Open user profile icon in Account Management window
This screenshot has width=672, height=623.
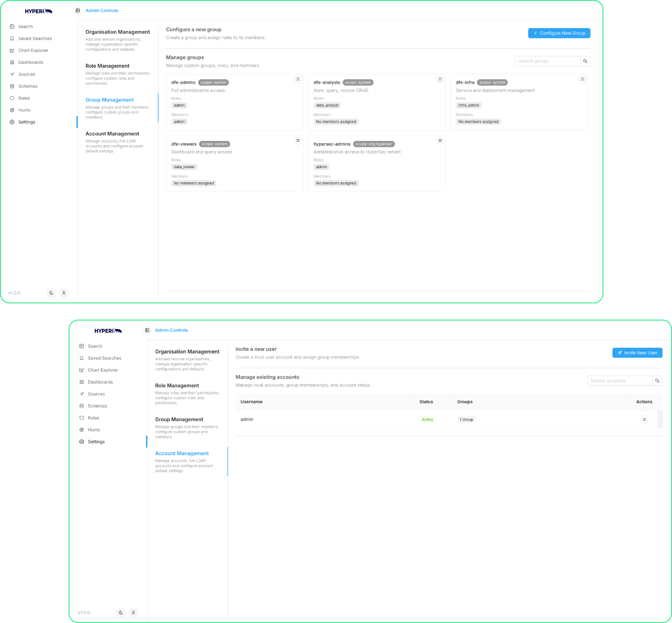click(x=133, y=612)
